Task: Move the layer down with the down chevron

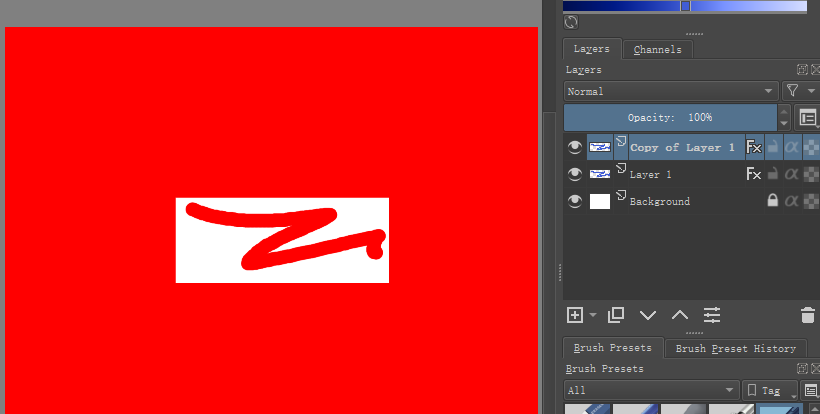Action: (x=648, y=315)
